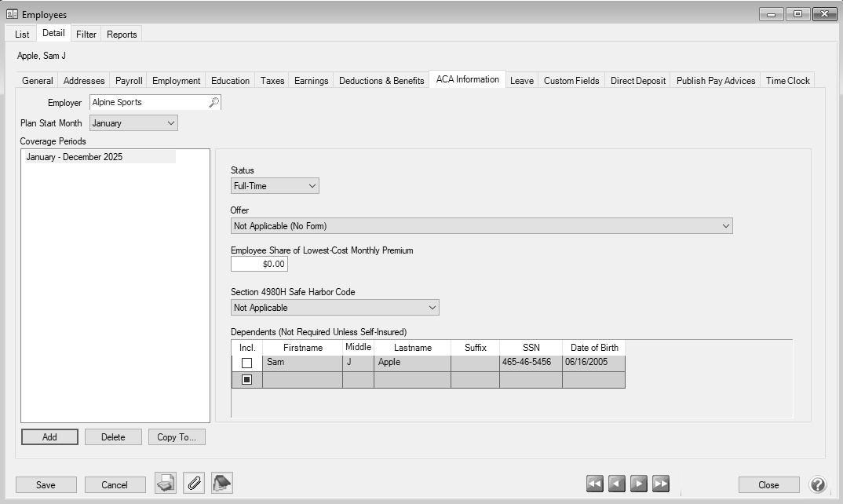Check the Incl. box for Sam Apple
This screenshot has width=843, height=504.
(x=246, y=363)
